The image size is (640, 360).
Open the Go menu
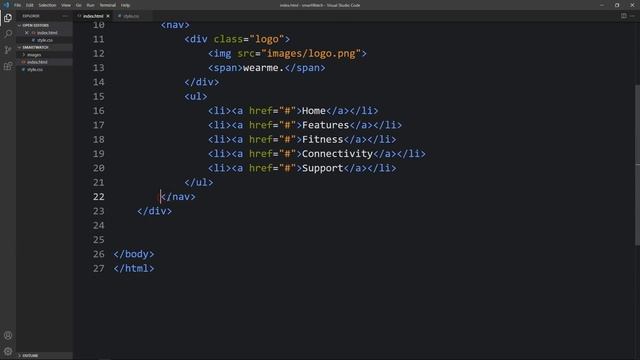[78, 5]
